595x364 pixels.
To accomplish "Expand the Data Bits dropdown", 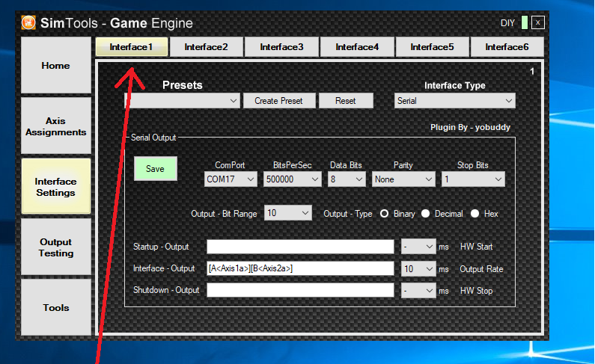I will pyautogui.click(x=347, y=179).
